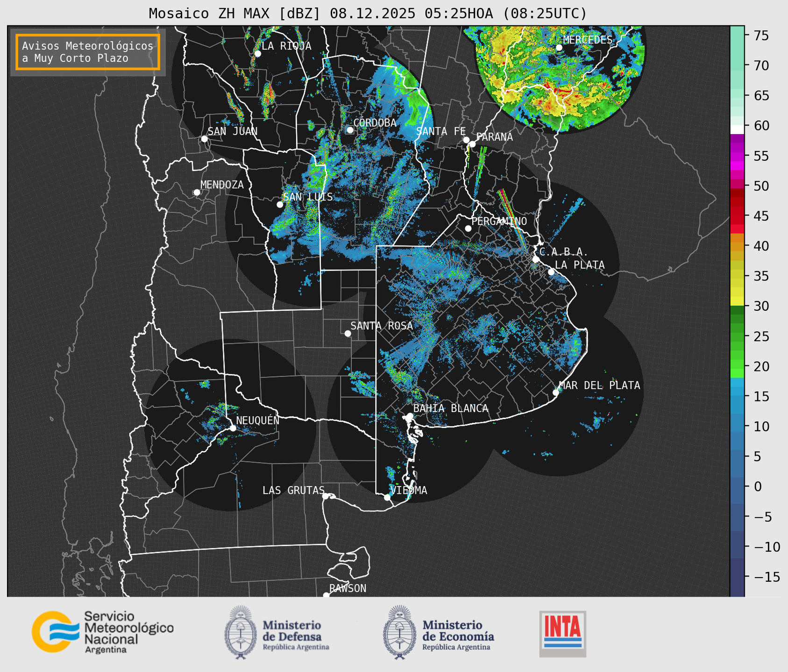Click the 65 tick label on the colorbar
The image size is (788, 672).
coord(761,96)
